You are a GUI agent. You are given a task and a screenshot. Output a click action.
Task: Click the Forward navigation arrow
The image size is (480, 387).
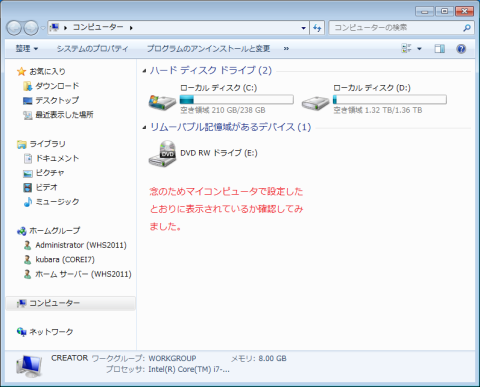tap(31, 28)
